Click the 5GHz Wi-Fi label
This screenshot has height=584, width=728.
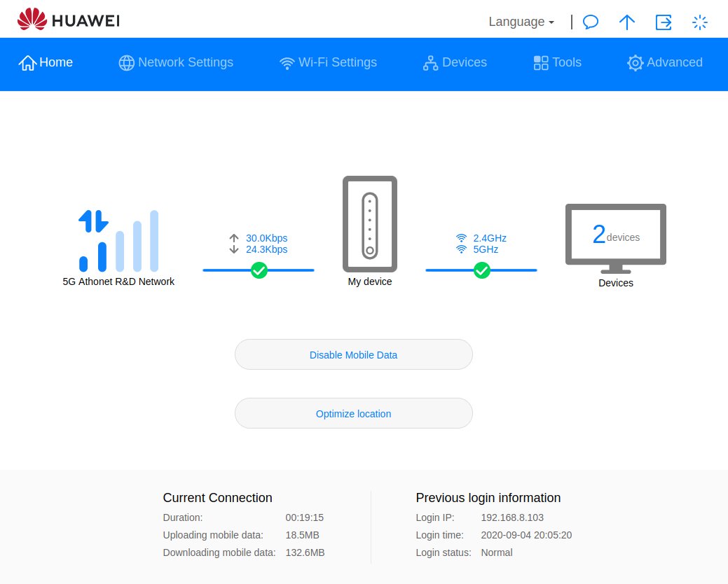(x=486, y=249)
